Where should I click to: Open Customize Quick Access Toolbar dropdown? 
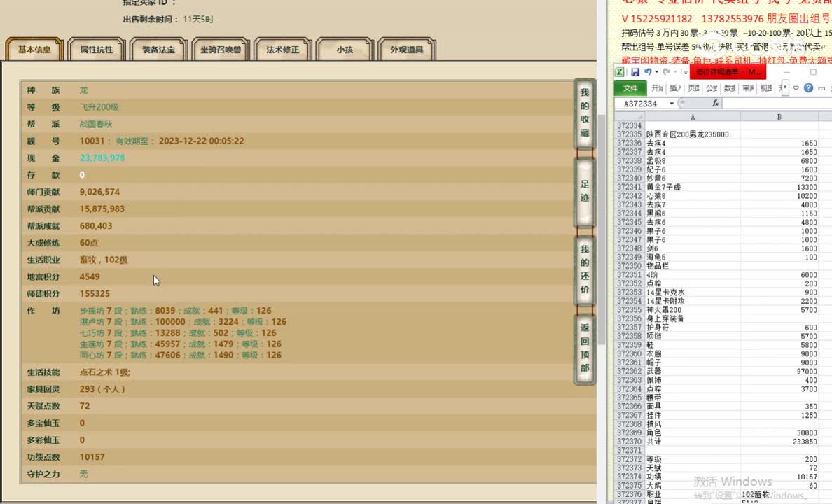pyautogui.click(x=685, y=72)
